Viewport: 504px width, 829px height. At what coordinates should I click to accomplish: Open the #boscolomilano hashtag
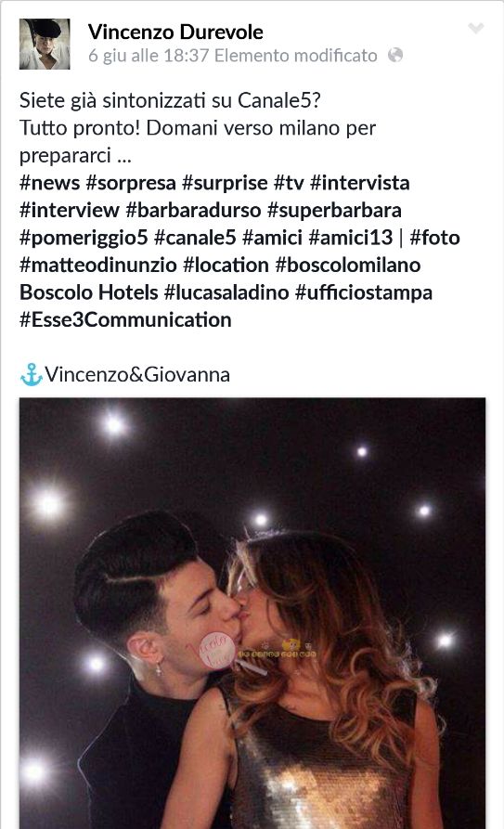[x=348, y=266]
